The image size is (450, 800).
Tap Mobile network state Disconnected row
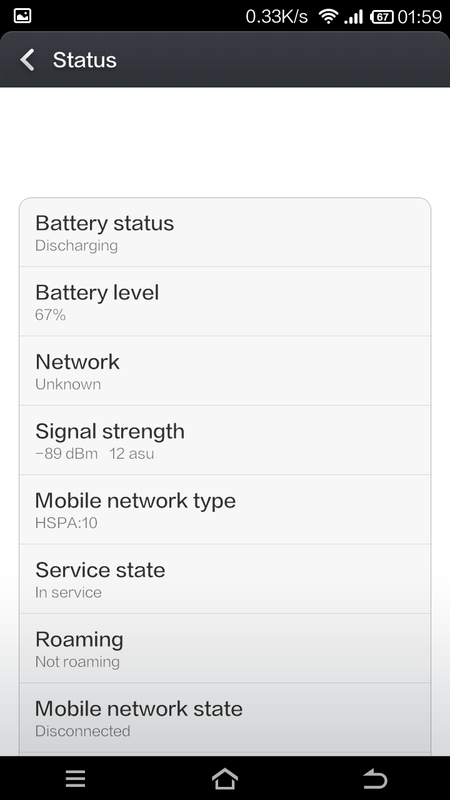tap(225, 717)
